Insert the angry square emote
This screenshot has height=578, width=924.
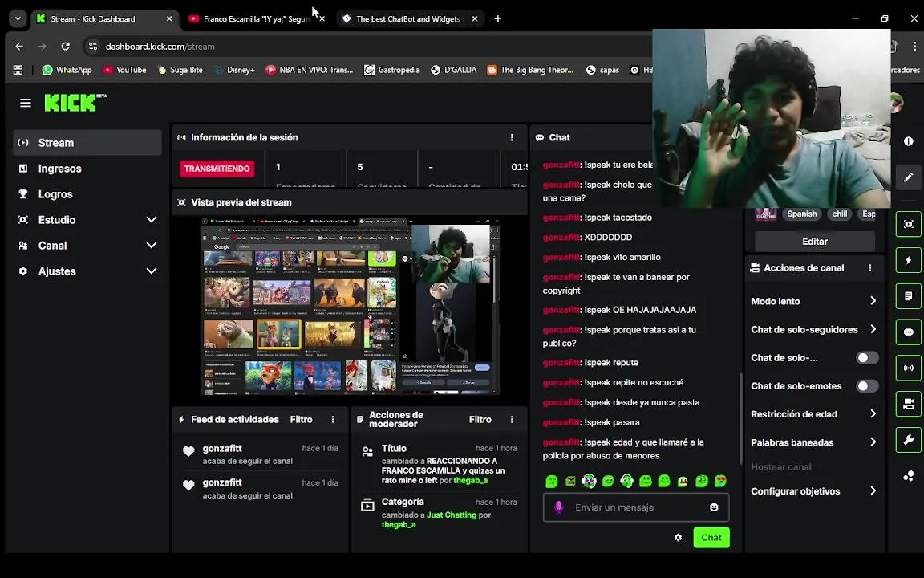coord(570,482)
